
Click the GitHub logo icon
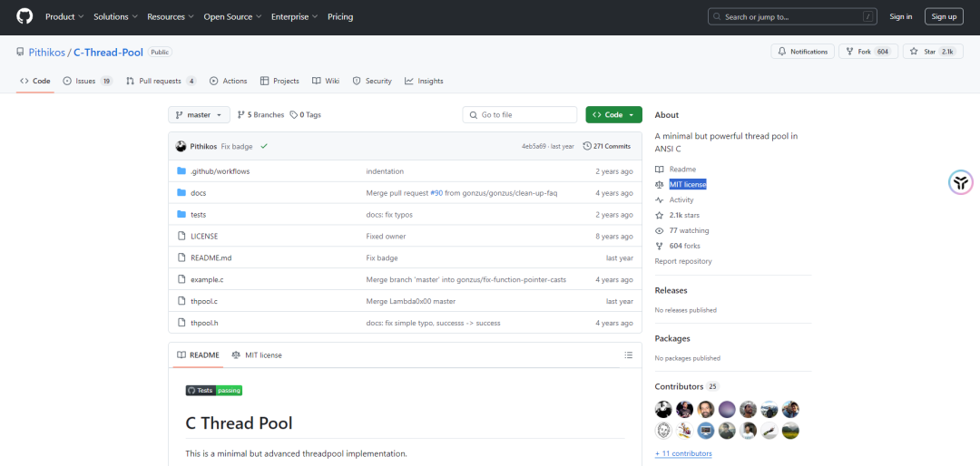(x=24, y=17)
